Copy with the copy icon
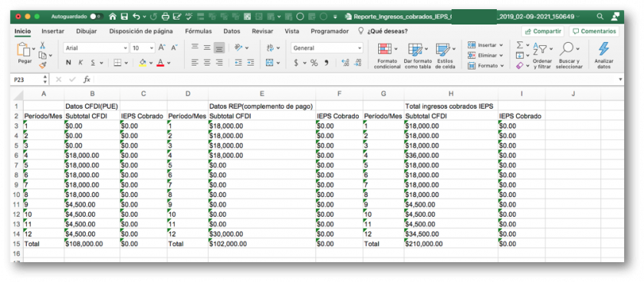Viewport: 644px width, 282px height. pos(42,55)
